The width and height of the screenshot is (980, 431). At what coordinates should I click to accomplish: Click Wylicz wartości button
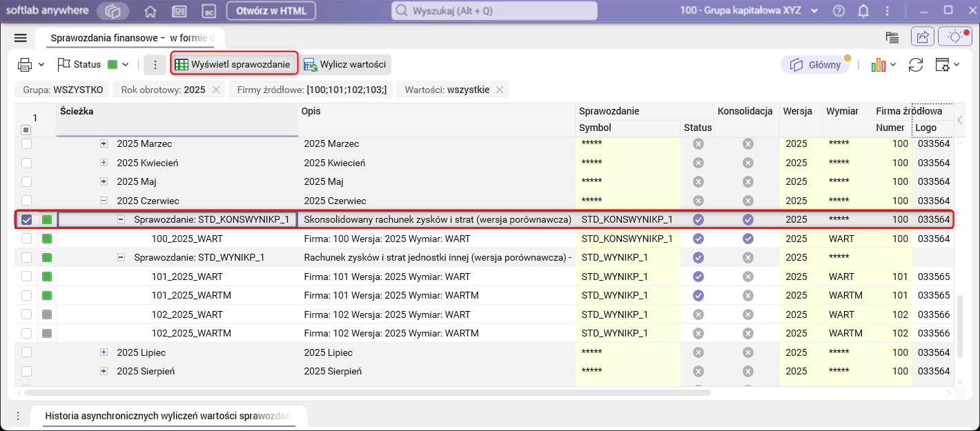coord(345,65)
